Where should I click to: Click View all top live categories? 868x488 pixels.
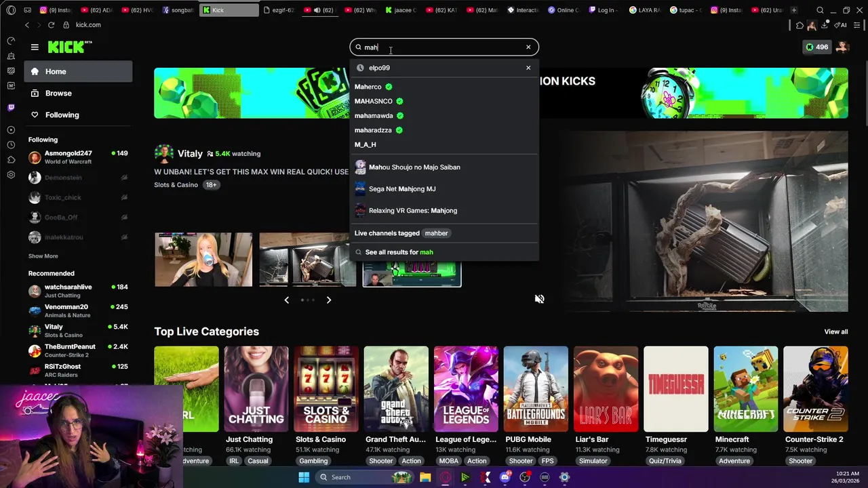[835, 331]
